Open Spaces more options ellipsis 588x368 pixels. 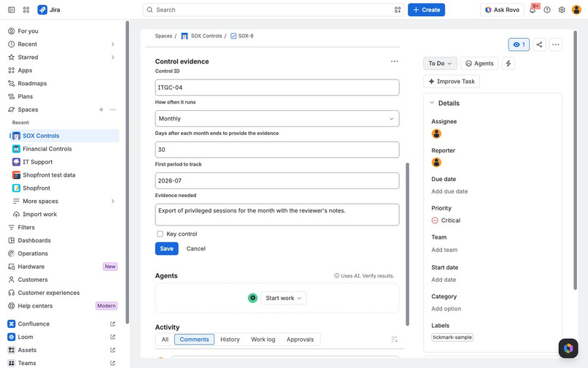112,110
